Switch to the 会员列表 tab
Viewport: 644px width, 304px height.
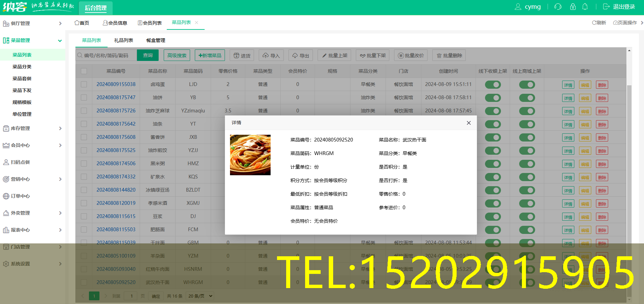pyautogui.click(x=150, y=23)
